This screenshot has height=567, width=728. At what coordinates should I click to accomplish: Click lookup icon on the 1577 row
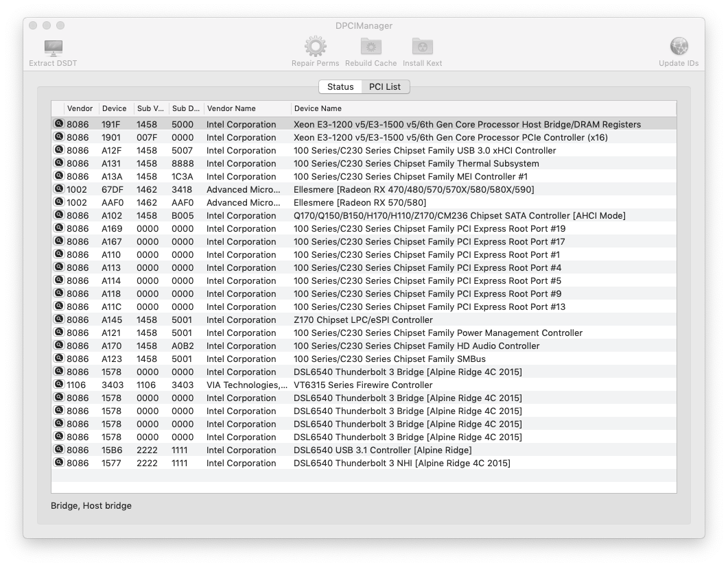coord(59,461)
